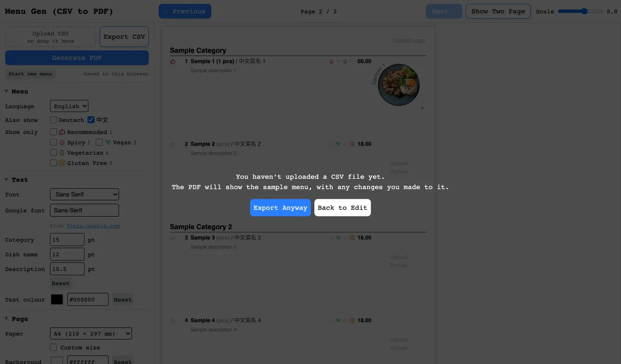Click the Next page button
Viewport: 621px width, 364px height.
444,11
